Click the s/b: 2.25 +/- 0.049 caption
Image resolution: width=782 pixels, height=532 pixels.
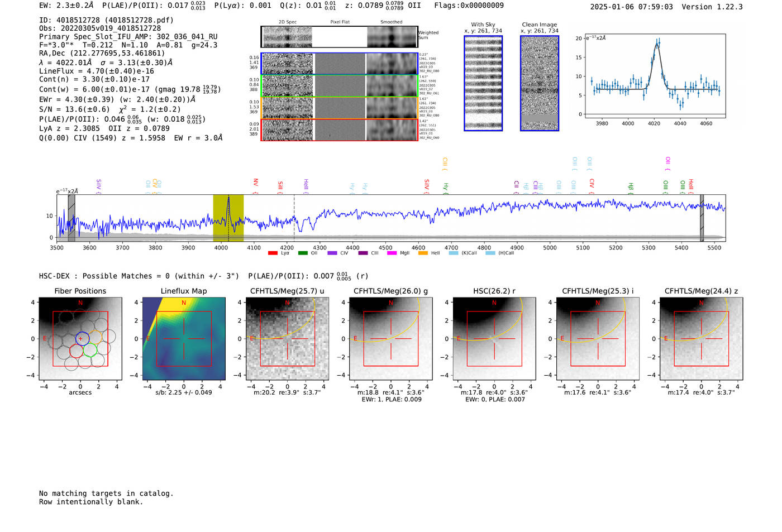click(184, 392)
